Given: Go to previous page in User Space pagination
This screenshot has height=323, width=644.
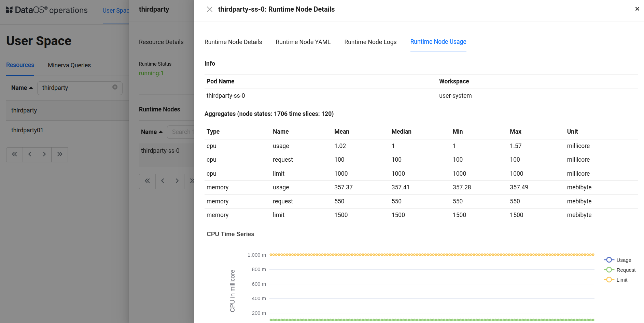Looking at the screenshot, I should coord(30,154).
